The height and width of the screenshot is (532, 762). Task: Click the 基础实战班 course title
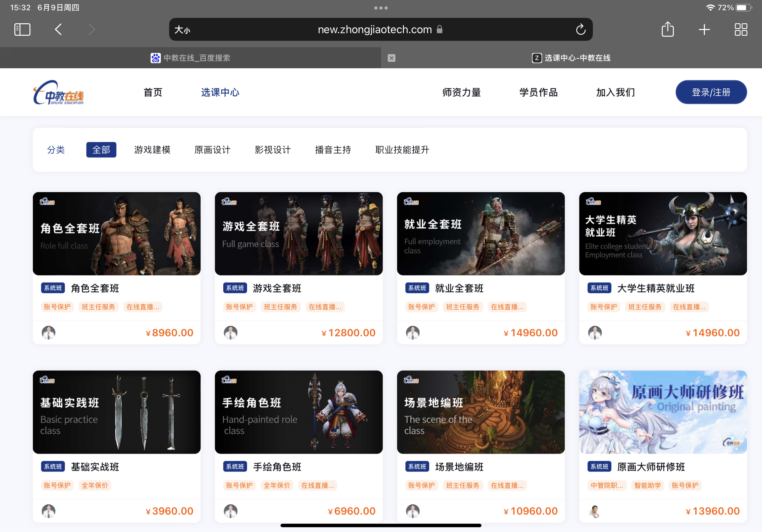point(95,467)
